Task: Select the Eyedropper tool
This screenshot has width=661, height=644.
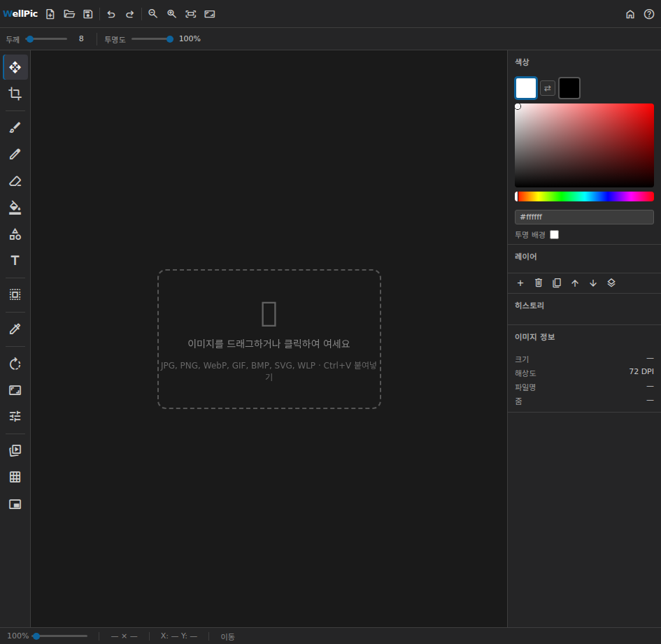Action: pyautogui.click(x=15, y=329)
